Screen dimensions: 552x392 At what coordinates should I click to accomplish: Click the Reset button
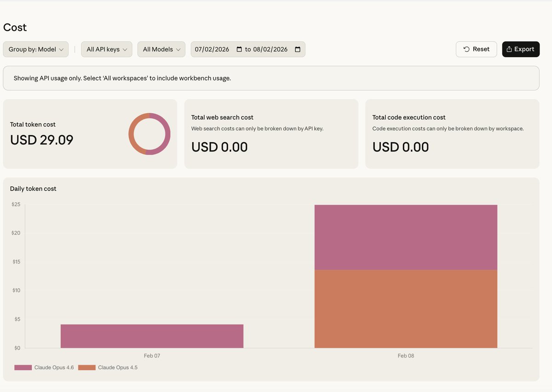click(x=476, y=49)
